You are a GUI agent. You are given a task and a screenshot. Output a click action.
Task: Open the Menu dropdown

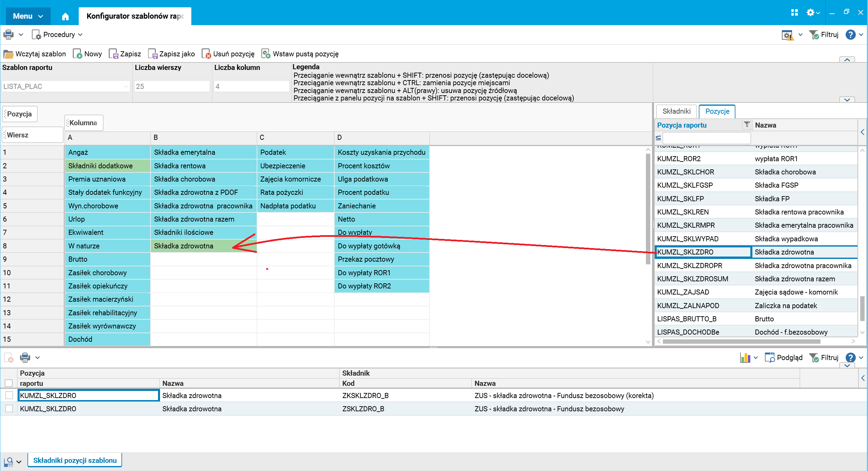click(x=28, y=16)
